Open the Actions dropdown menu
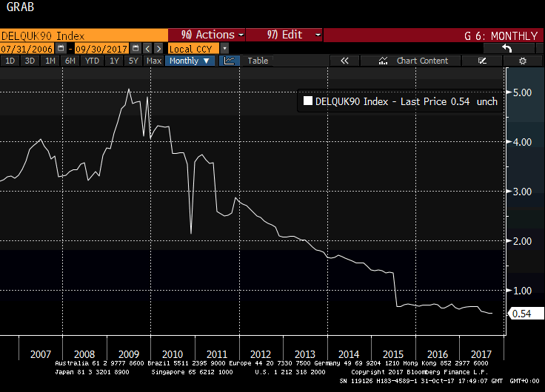 pyautogui.click(x=209, y=35)
